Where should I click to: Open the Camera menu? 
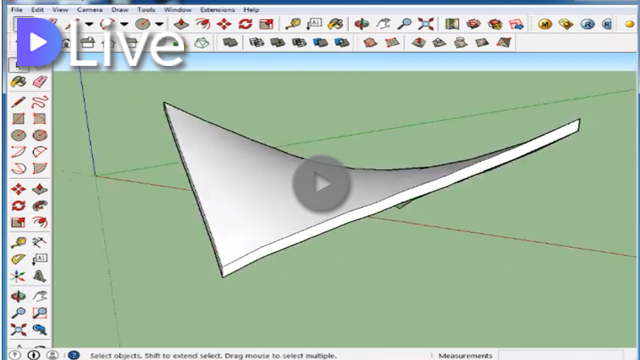tap(89, 10)
